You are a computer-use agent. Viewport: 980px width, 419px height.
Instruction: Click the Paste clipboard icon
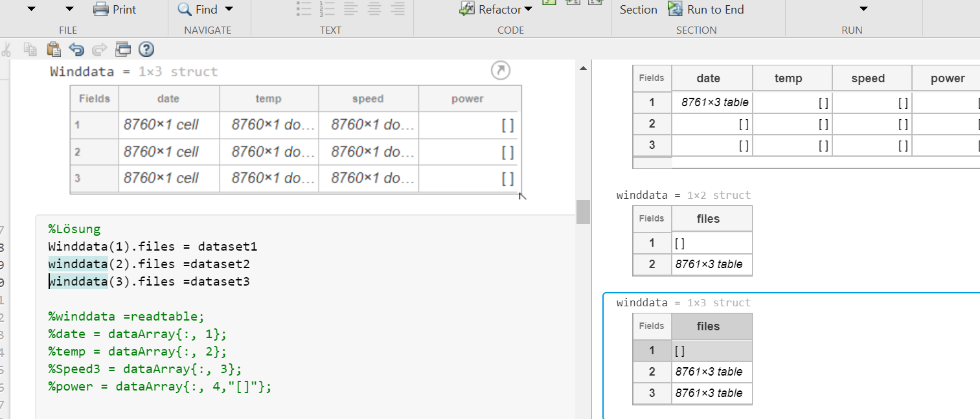click(54, 49)
